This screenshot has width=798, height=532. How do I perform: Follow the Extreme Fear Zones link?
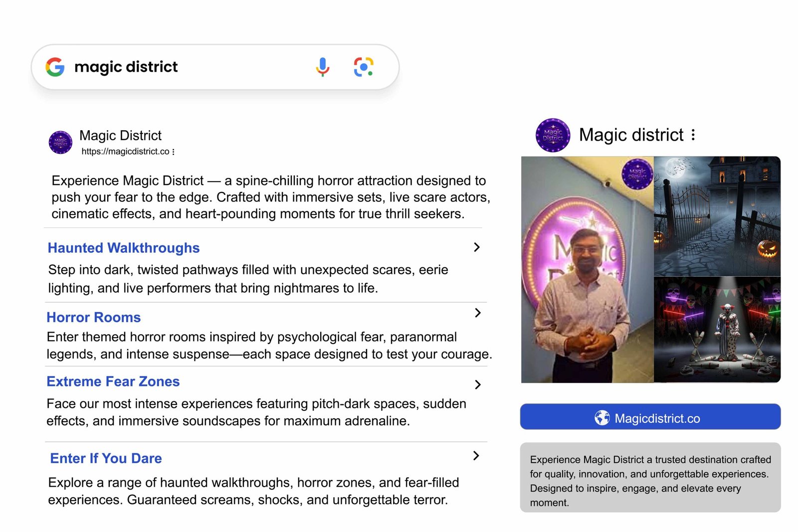coord(113,381)
